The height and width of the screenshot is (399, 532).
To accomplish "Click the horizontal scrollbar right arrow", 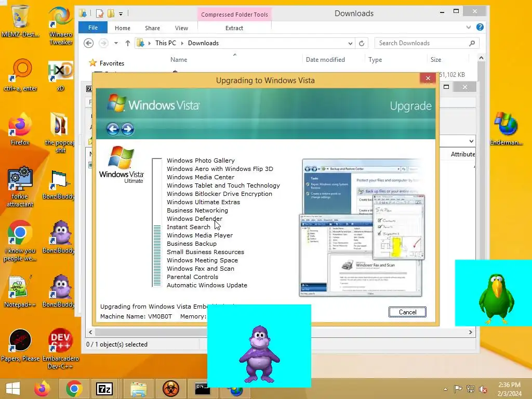I will tap(470, 332).
